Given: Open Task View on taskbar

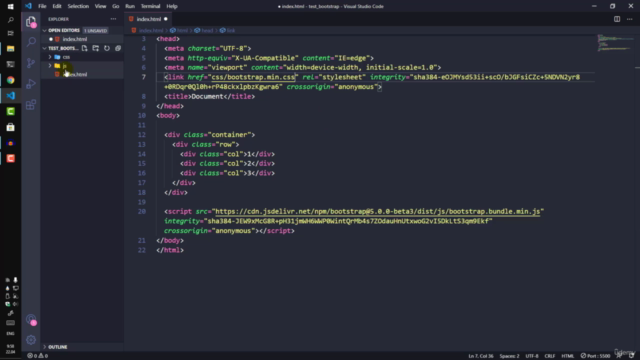Looking at the screenshot, I should 11,33.
